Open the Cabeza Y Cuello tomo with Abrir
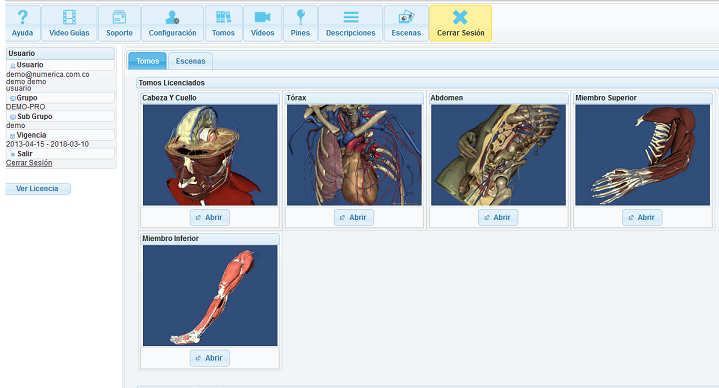 pyautogui.click(x=210, y=217)
